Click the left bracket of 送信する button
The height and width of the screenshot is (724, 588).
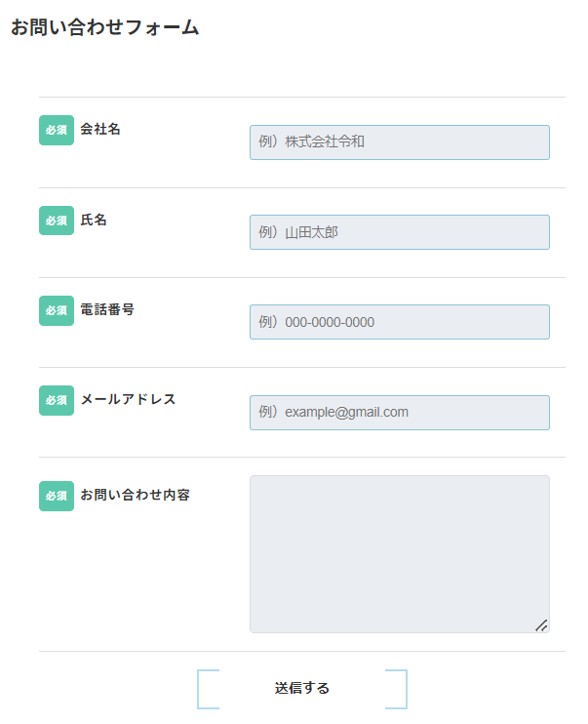click(x=200, y=688)
